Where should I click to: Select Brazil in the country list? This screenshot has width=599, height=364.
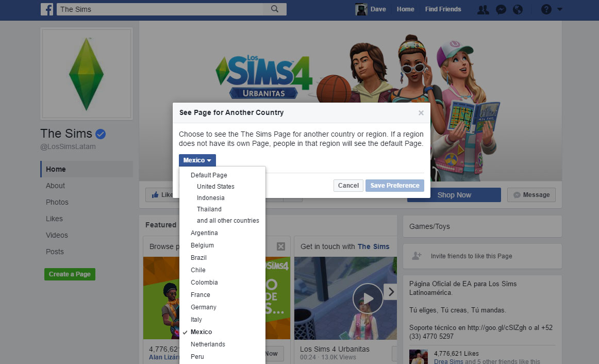tap(198, 258)
